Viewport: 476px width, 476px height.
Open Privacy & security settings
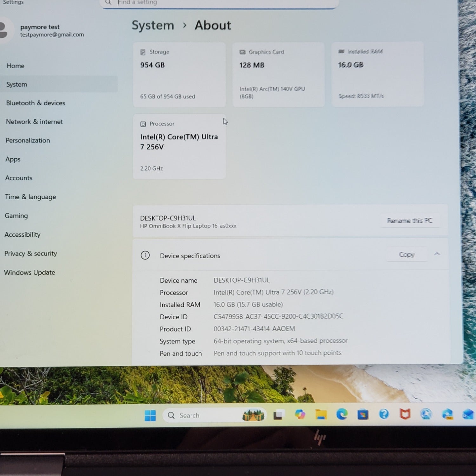30,254
